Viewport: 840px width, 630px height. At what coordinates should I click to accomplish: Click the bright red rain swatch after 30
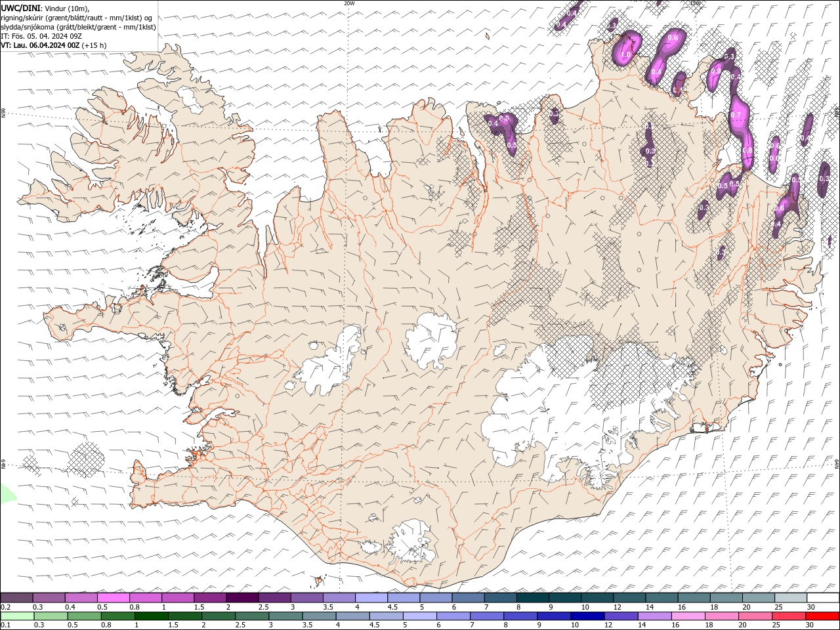pos(822,616)
